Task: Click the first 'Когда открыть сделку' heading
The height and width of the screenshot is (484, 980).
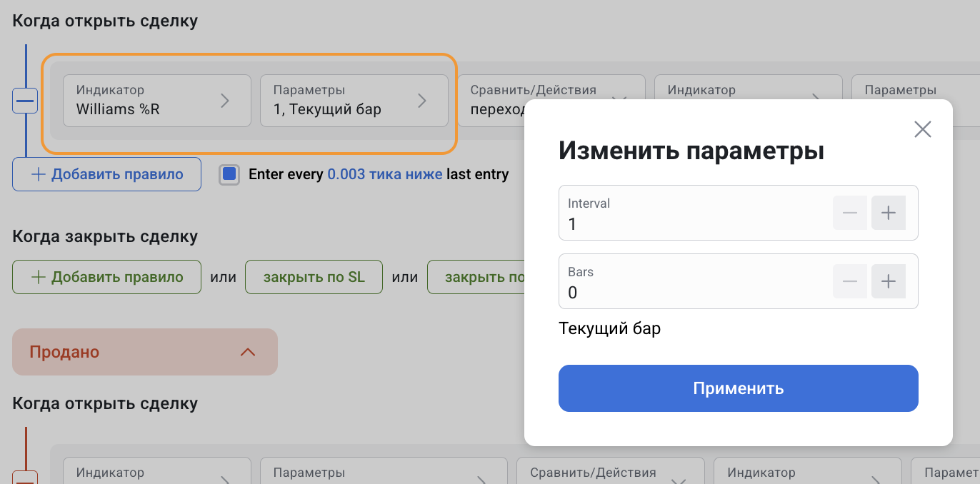Action: (105, 21)
